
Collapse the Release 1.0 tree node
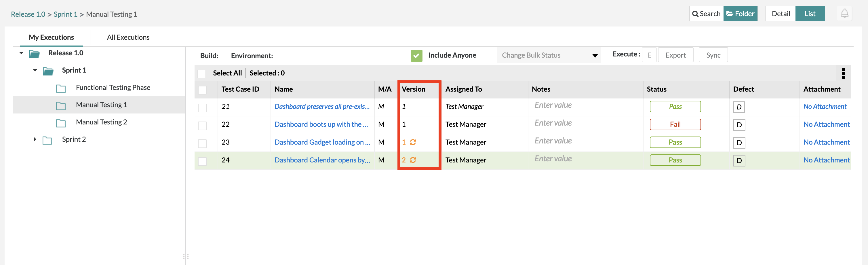[21, 53]
